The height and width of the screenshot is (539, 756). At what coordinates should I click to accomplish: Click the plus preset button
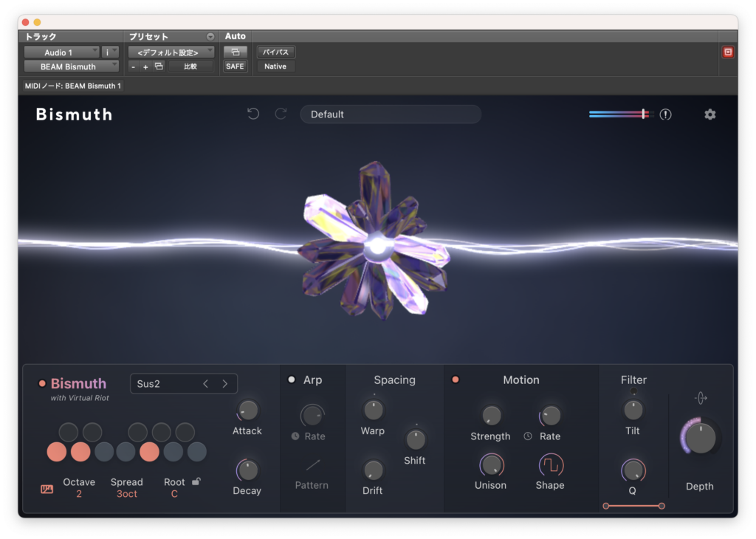point(145,66)
